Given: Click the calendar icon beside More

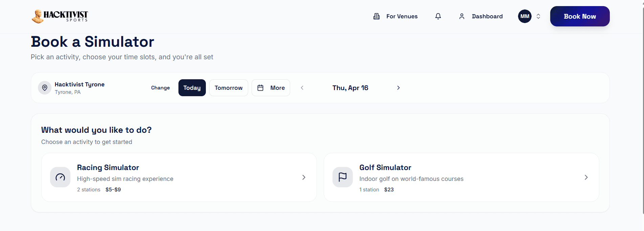Looking at the screenshot, I should tap(260, 88).
